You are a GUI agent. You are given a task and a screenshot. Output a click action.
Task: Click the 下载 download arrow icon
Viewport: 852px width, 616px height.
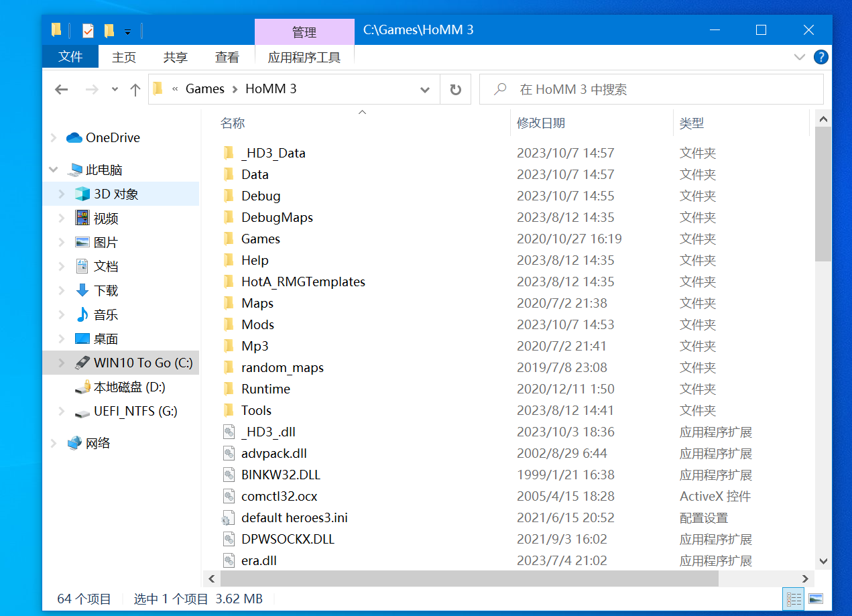coord(82,291)
